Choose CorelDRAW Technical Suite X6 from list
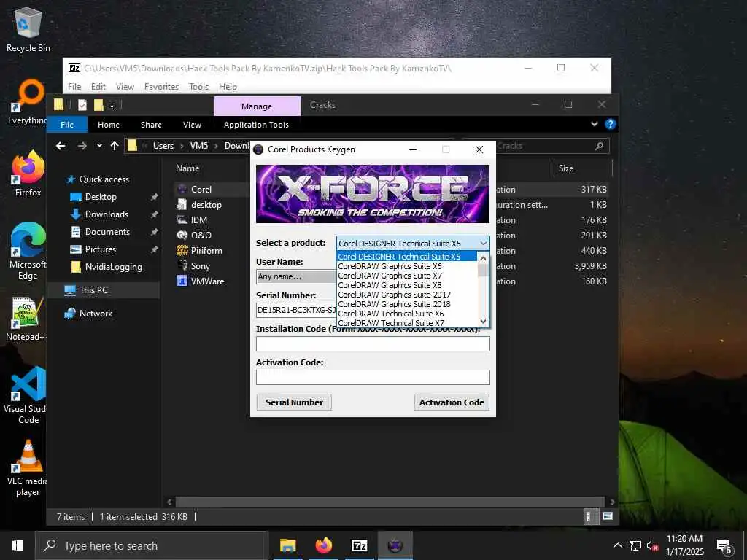The height and width of the screenshot is (560, 747). [391, 314]
